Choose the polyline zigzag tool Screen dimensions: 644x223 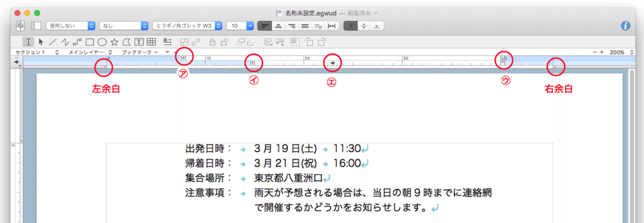(64, 41)
